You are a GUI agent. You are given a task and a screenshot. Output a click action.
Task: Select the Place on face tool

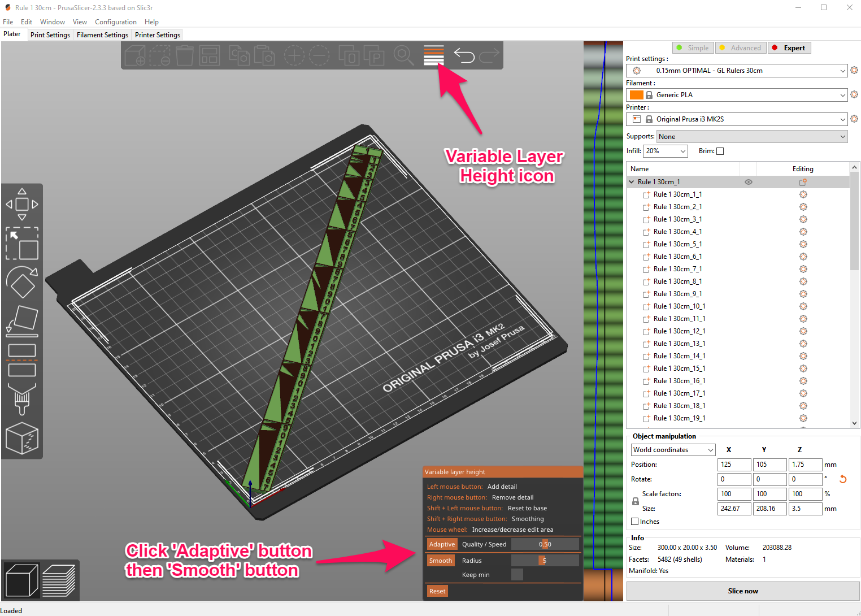tap(22, 321)
